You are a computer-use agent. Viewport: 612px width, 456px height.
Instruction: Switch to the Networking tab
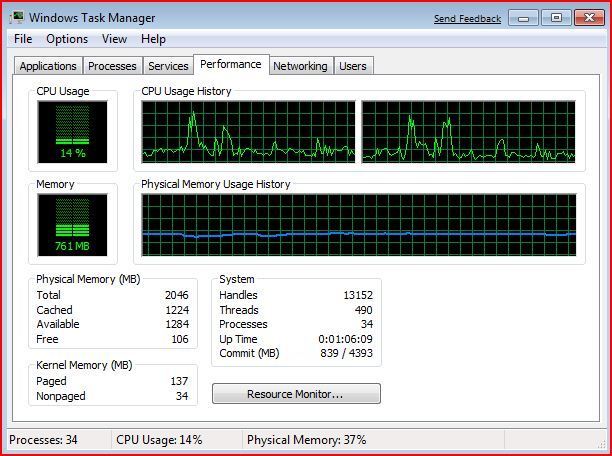click(x=300, y=66)
